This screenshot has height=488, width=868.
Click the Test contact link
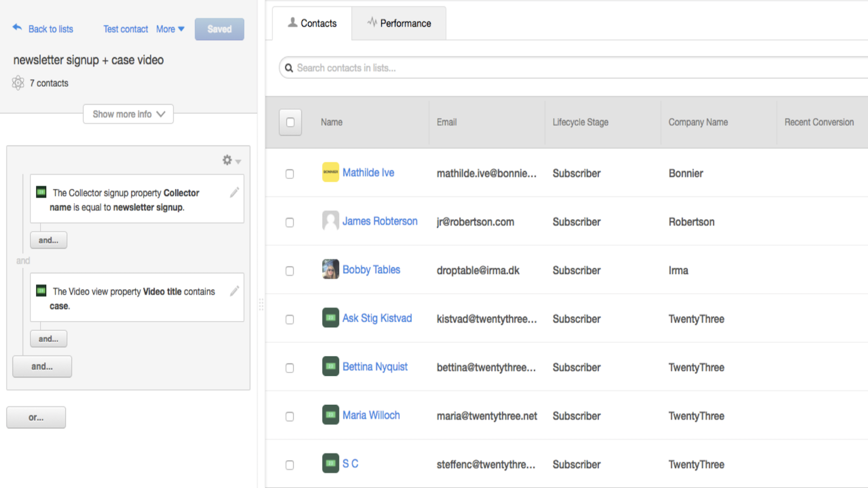point(125,29)
